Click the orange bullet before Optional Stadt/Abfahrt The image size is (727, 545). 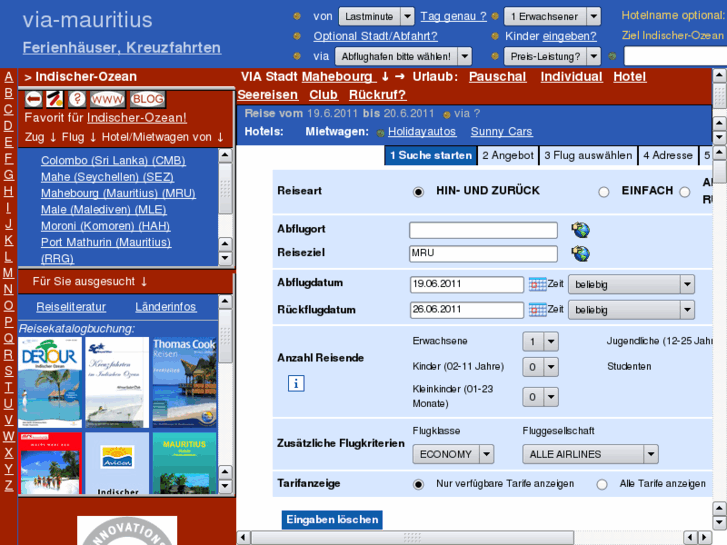297,36
